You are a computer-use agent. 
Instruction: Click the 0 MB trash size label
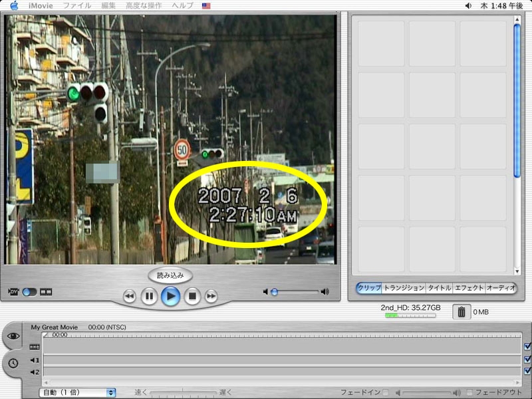(481, 312)
